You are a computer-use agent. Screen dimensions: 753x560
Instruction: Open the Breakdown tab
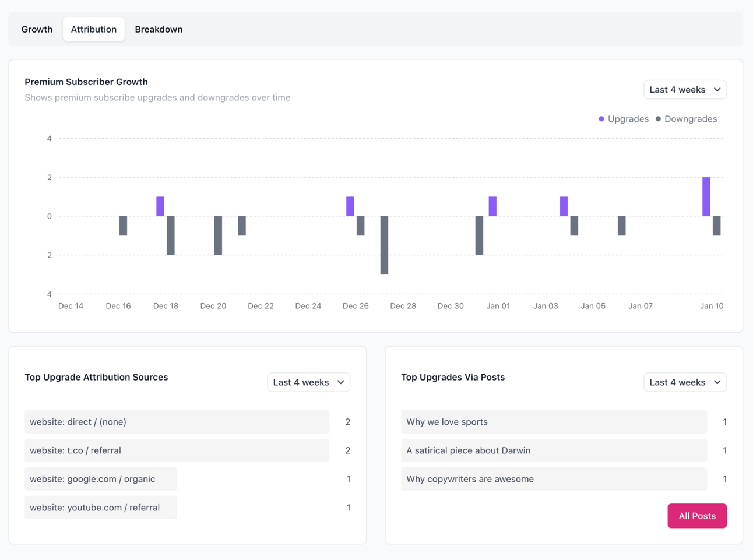pyautogui.click(x=159, y=29)
